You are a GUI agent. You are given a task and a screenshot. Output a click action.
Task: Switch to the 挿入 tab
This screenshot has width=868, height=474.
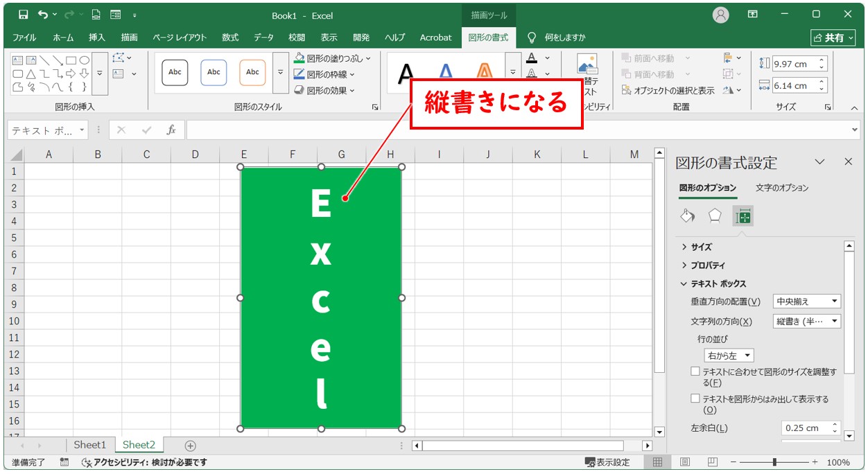97,37
